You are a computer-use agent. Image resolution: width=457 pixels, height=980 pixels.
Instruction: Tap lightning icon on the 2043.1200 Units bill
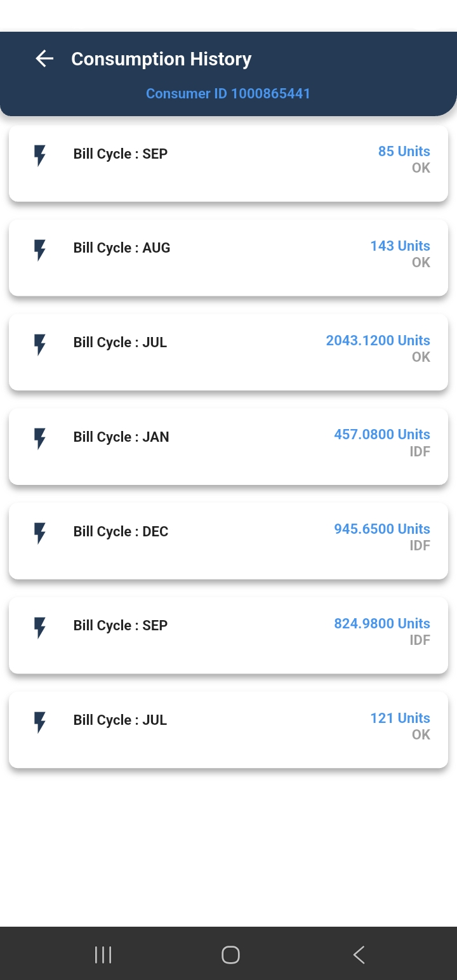pyautogui.click(x=40, y=344)
